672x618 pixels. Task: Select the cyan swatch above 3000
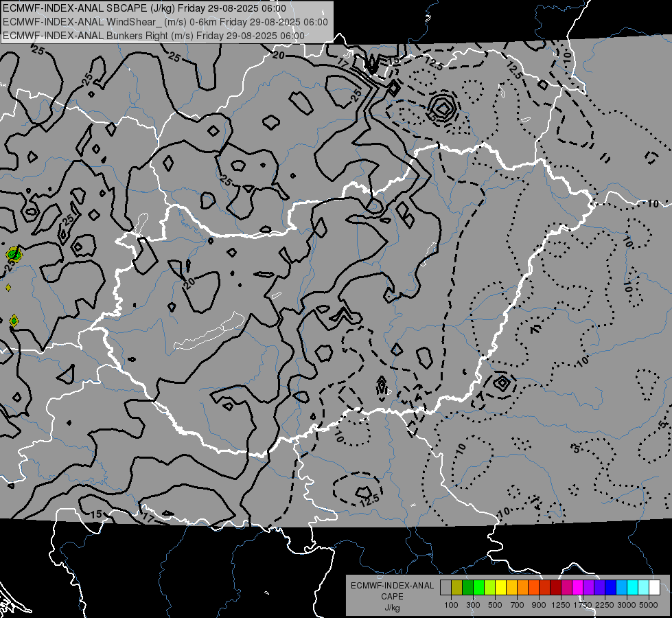click(633, 588)
